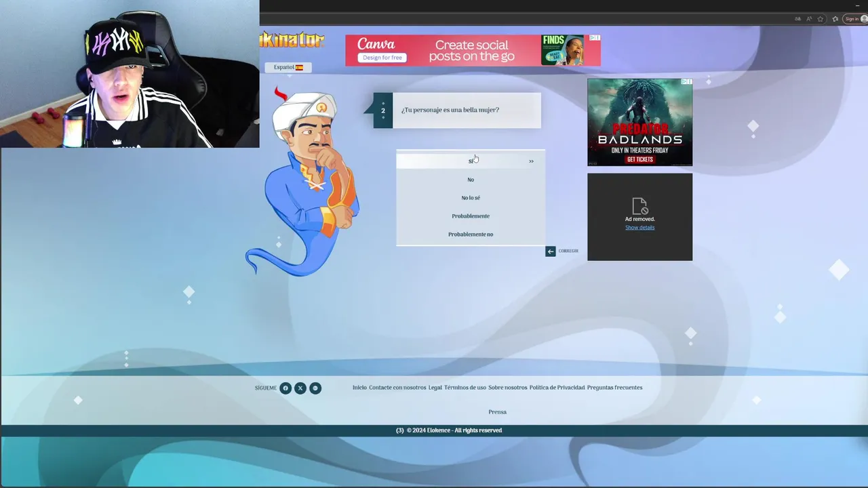Screen dimensions: 868x488
Task: Open 'Sobre nosotros' footer link
Action: click(x=508, y=388)
